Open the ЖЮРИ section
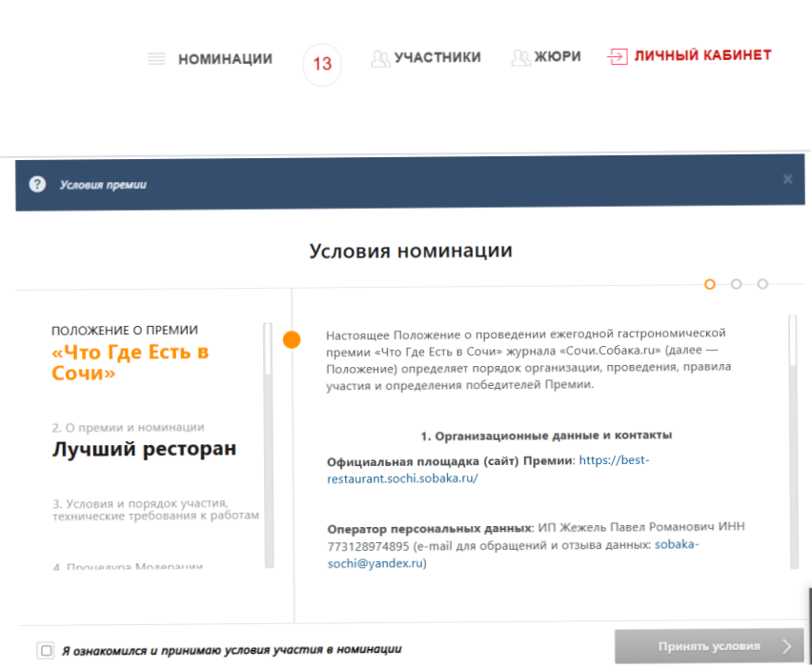The image size is (812, 669). pyautogui.click(x=558, y=56)
